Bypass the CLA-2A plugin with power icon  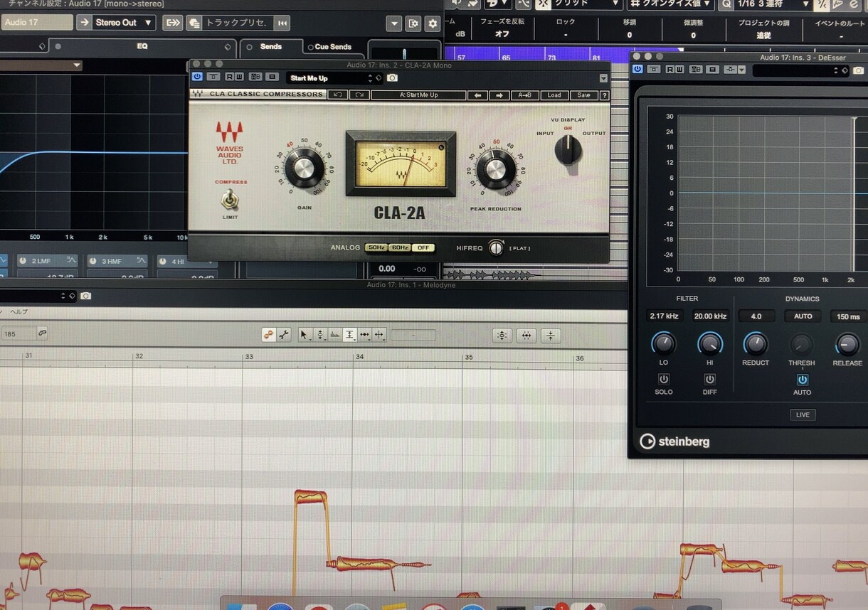(197, 77)
